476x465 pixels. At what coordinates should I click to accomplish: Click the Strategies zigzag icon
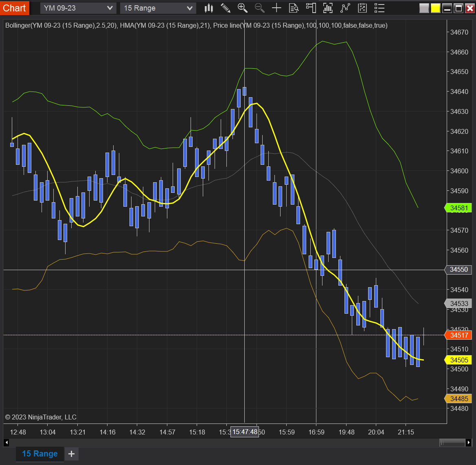(x=345, y=8)
